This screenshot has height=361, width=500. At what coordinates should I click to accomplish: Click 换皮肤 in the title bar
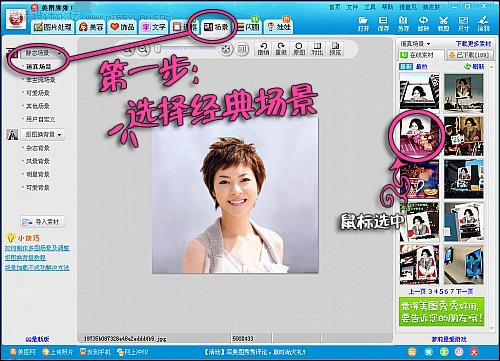tap(431, 7)
